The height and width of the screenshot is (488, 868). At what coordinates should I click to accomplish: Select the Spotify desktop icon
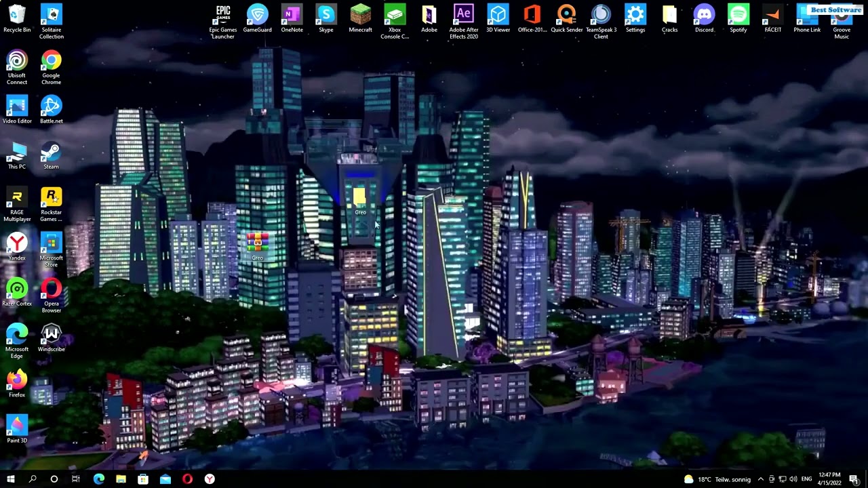[x=738, y=19]
